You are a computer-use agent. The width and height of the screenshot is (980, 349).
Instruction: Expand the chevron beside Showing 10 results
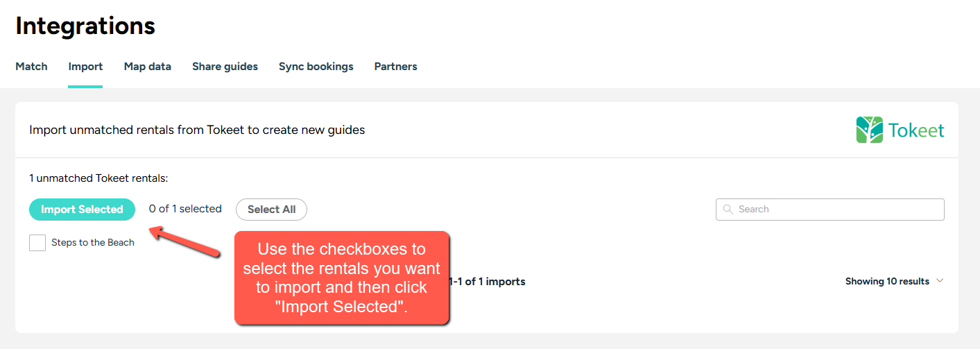[x=940, y=281]
